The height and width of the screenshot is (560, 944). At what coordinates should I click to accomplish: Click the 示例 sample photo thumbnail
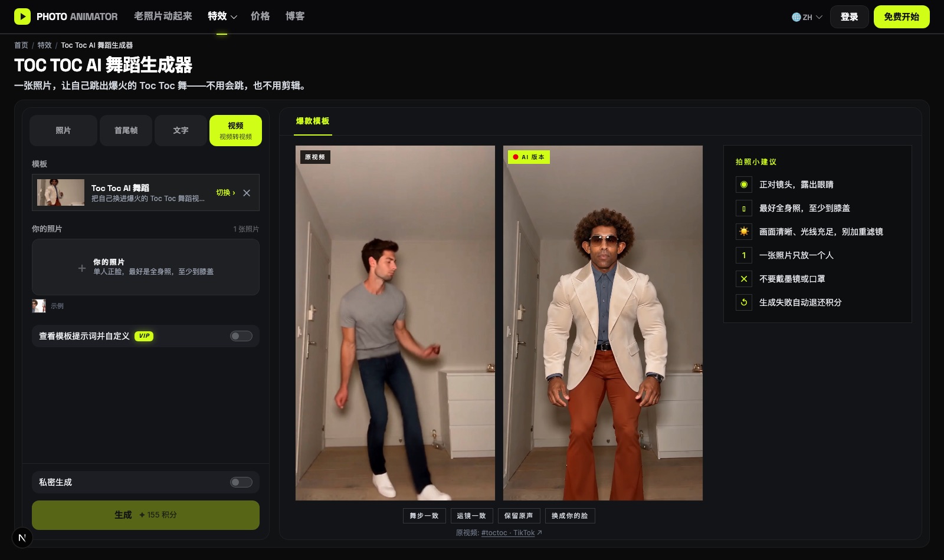[x=39, y=306]
